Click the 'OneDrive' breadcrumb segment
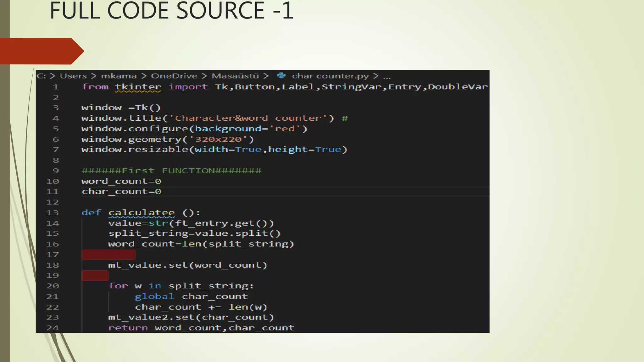Viewport: 644px width, 362px height. pyautogui.click(x=174, y=76)
